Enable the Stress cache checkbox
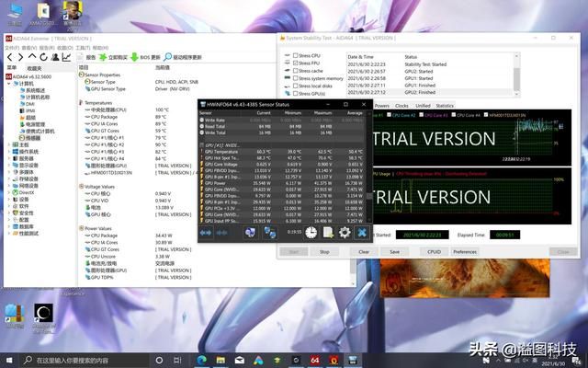This screenshot has width=588, height=368. click(x=296, y=71)
